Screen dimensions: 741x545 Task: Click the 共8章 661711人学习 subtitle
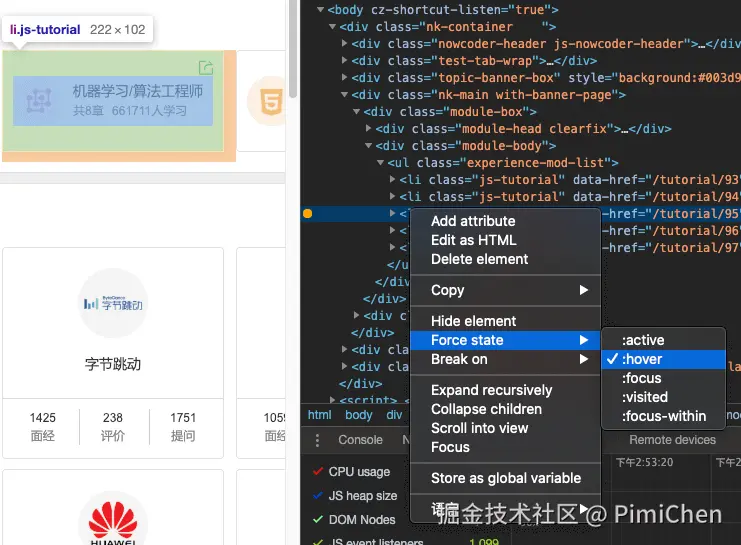129,111
